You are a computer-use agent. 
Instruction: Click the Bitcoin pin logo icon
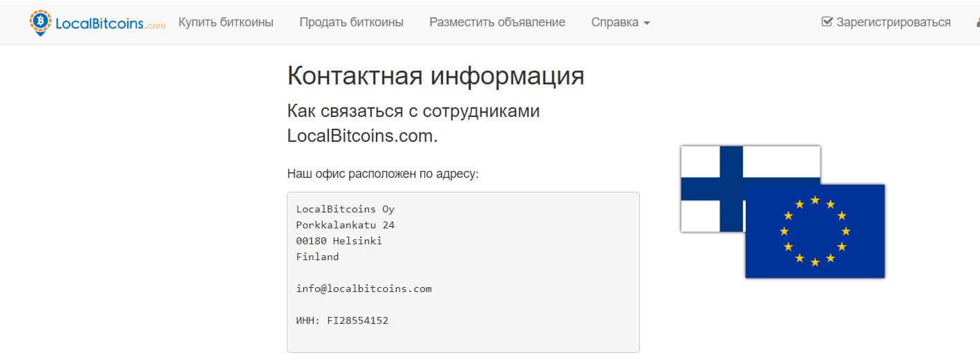pyautogui.click(x=40, y=22)
